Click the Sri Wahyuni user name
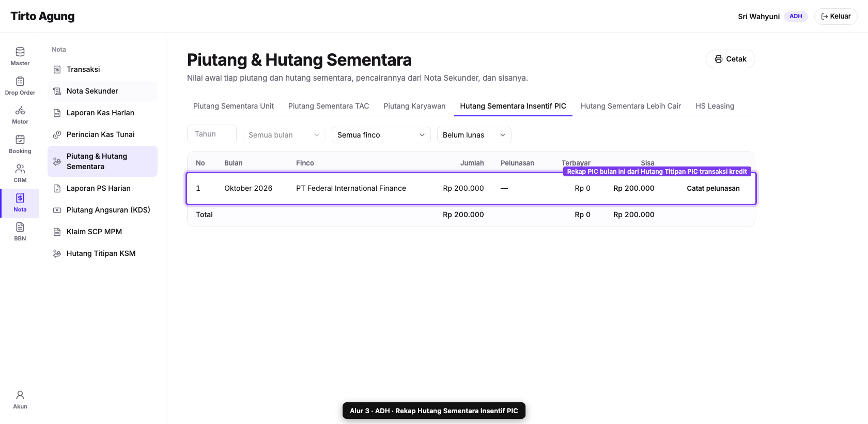The image size is (868, 424). [x=758, y=17]
